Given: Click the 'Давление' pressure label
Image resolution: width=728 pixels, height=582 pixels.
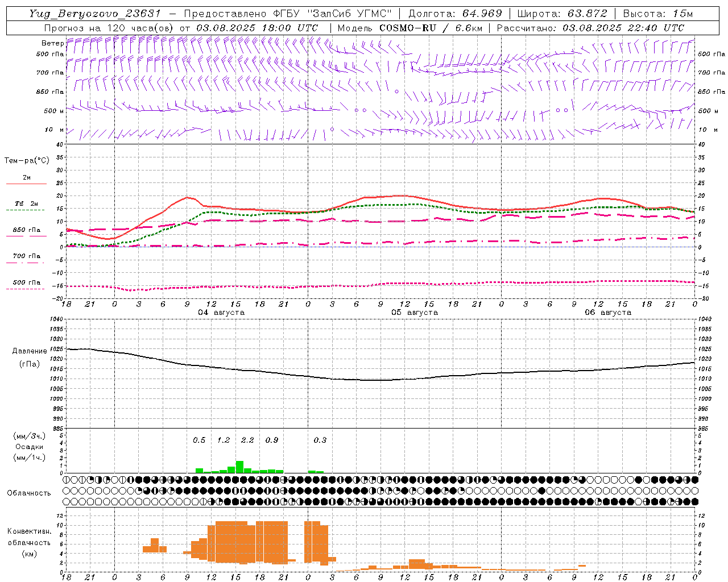Looking at the screenshot, I should [x=30, y=351].
